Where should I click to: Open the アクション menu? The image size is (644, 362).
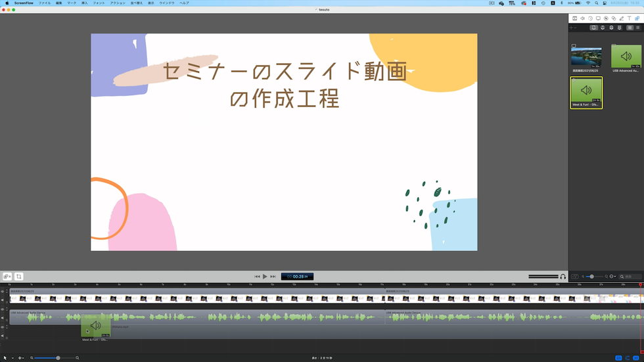coord(118,3)
